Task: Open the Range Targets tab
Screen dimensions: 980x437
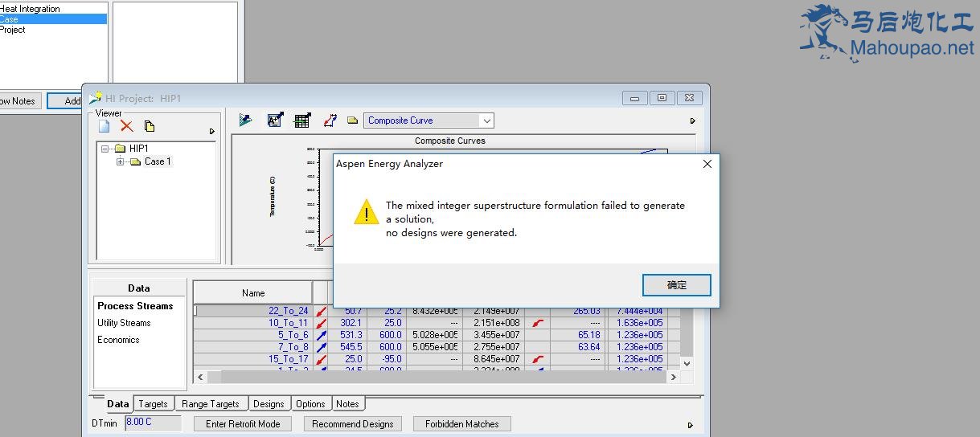Action: point(211,404)
